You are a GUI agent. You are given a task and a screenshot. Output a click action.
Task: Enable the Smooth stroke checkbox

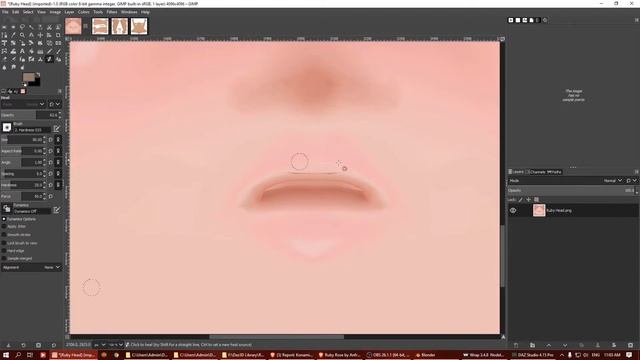[x=4, y=235]
